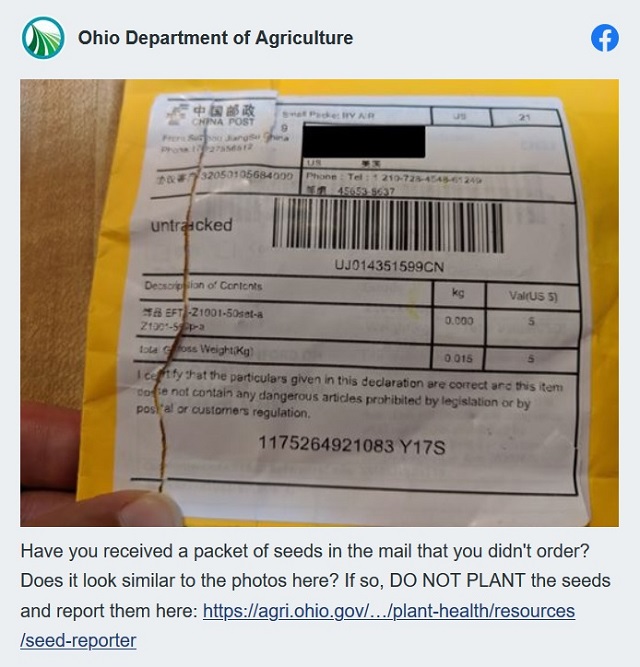Click the word untracked on the label

tap(192, 225)
